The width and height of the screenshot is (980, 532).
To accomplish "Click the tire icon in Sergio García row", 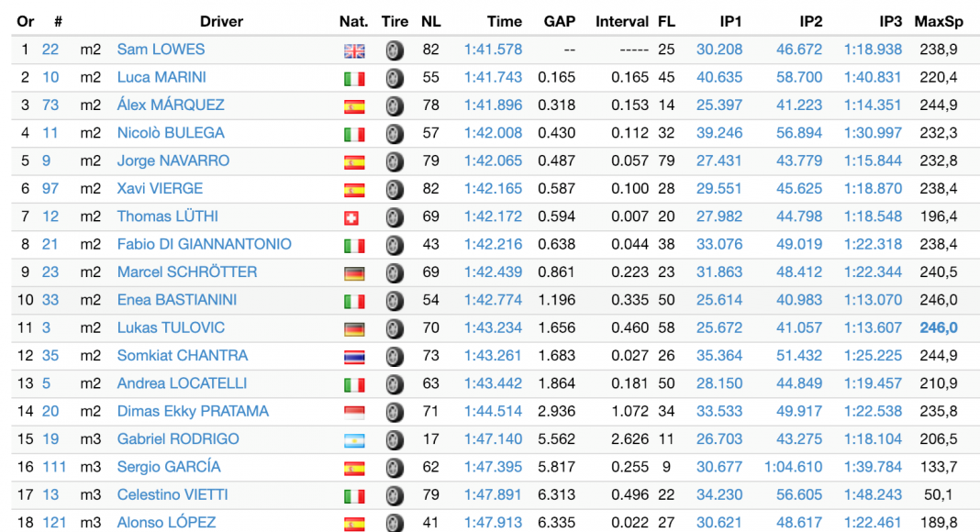I will [395, 468].
